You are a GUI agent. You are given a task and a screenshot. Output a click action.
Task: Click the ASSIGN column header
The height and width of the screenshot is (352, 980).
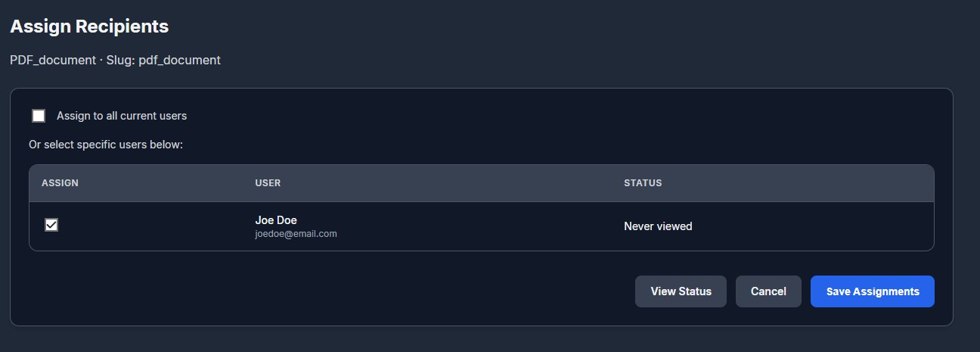[x=60, y=183]
